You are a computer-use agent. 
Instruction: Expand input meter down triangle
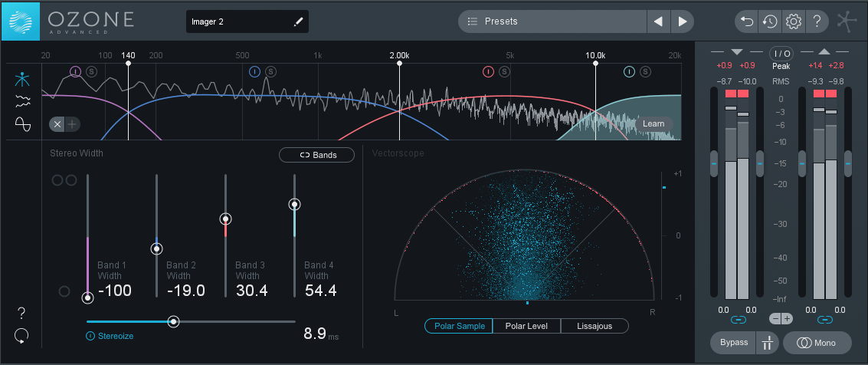pyautogui.click(x=737, y=51)
